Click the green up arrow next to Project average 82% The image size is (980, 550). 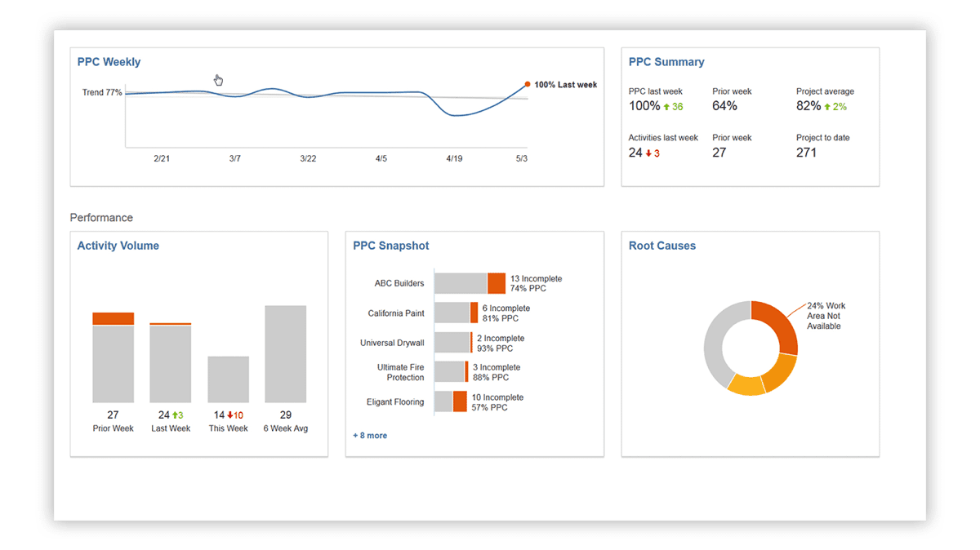point(828,107)
